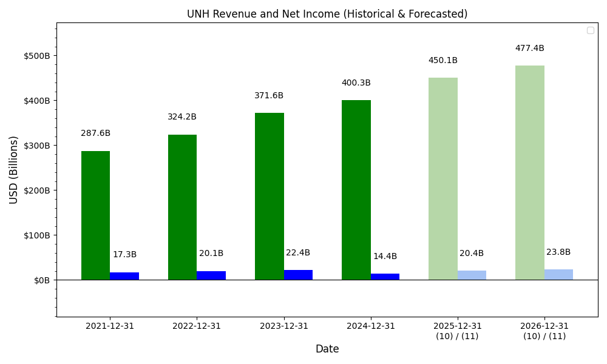This screenshot has width=607, height=364.
Task: Select the 2024 blue net income bar
Action: tap(385, 277)
